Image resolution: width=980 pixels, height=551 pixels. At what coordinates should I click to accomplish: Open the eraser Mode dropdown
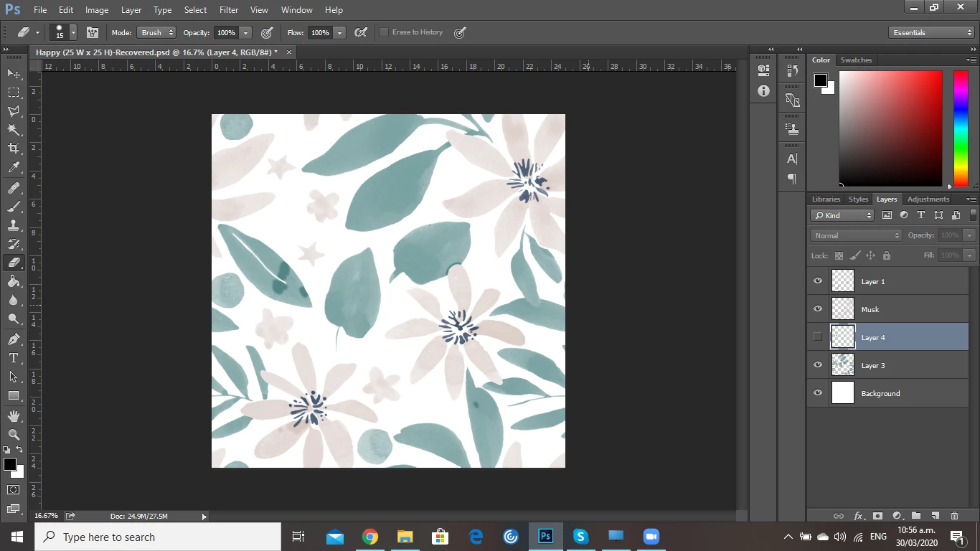156,33
